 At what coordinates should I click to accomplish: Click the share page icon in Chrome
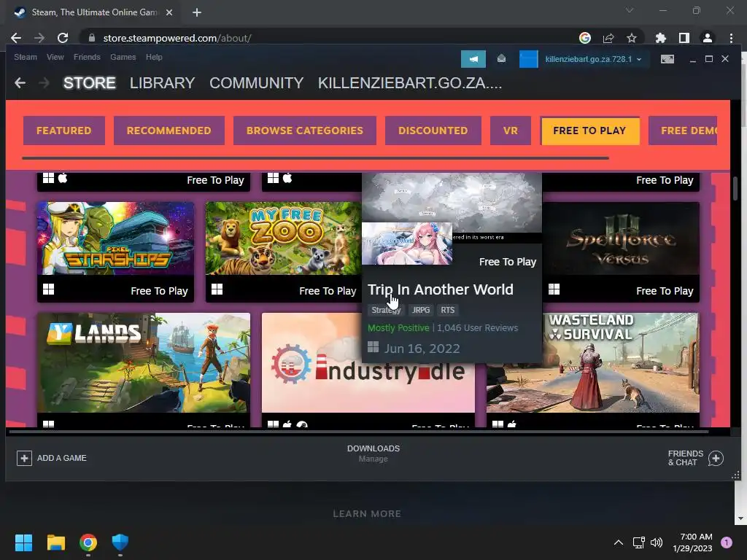click(608, 38)
